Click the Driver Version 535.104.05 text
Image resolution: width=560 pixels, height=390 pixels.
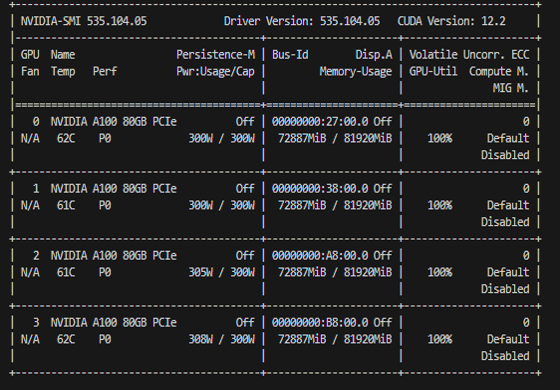click(302, 21)
